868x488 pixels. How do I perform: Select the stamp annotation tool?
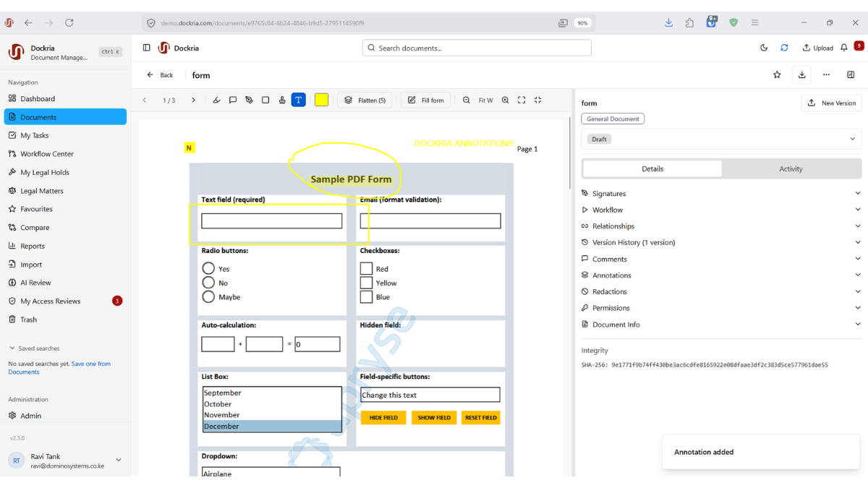click(x=282, y=100)
